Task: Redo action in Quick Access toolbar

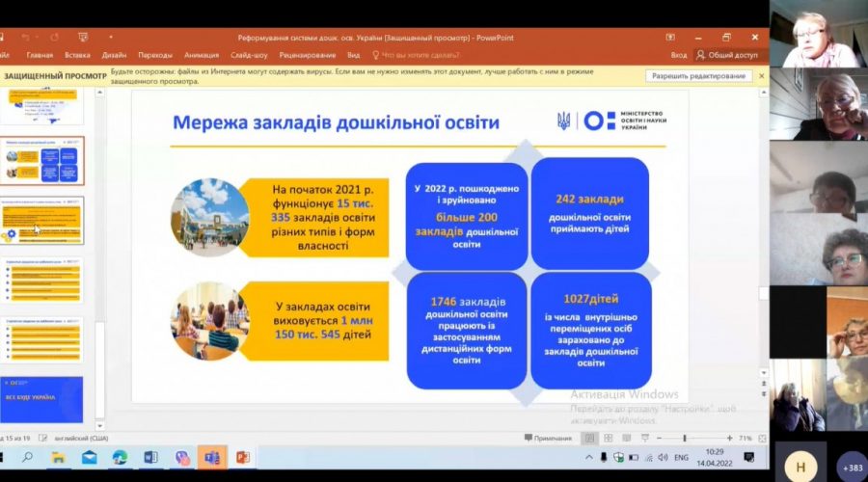Action: (54, 37)
